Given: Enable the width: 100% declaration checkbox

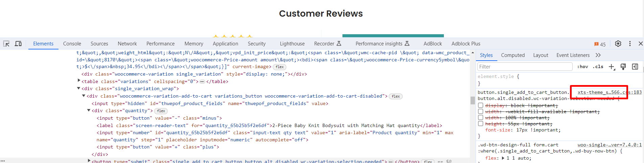Looking at the screenshot, I should [480, 118].
